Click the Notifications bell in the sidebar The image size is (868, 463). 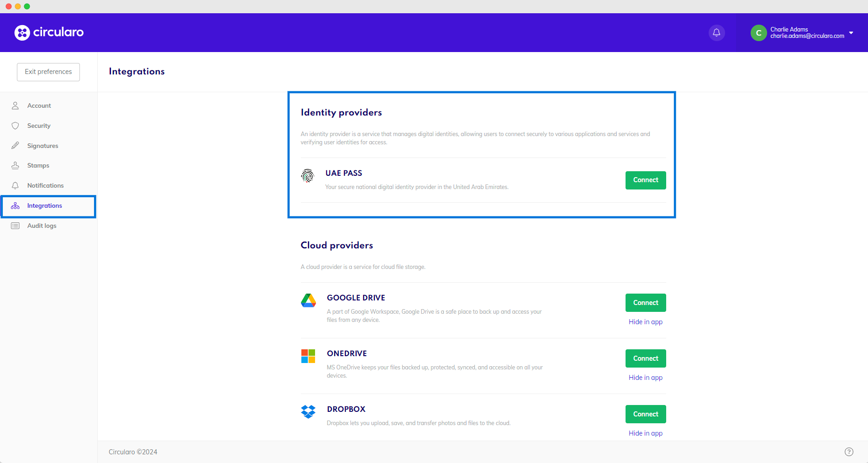[x=15, y=185]
